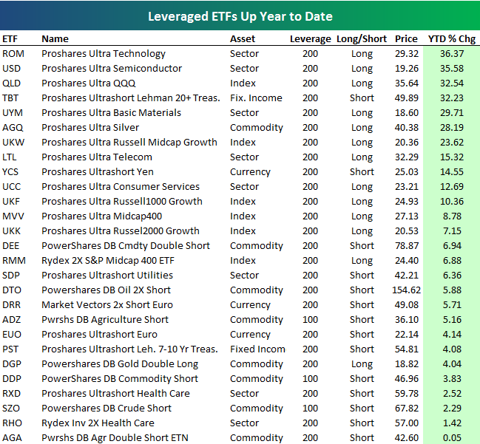
Task: Click 'Proshares Ultrashort Euro' name
Action: click(x=99, y=334)
